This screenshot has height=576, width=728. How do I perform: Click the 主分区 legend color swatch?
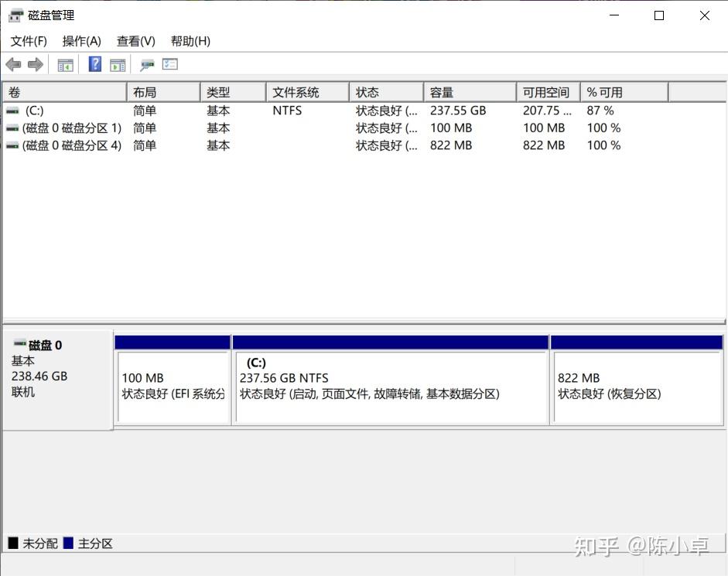(x=68, y=544)
